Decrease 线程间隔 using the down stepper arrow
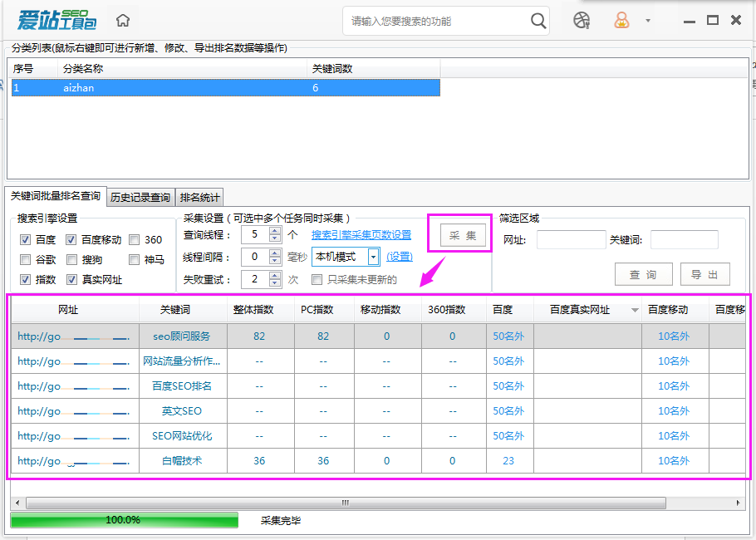The image size is (756, 540). [x=274, y=260]
